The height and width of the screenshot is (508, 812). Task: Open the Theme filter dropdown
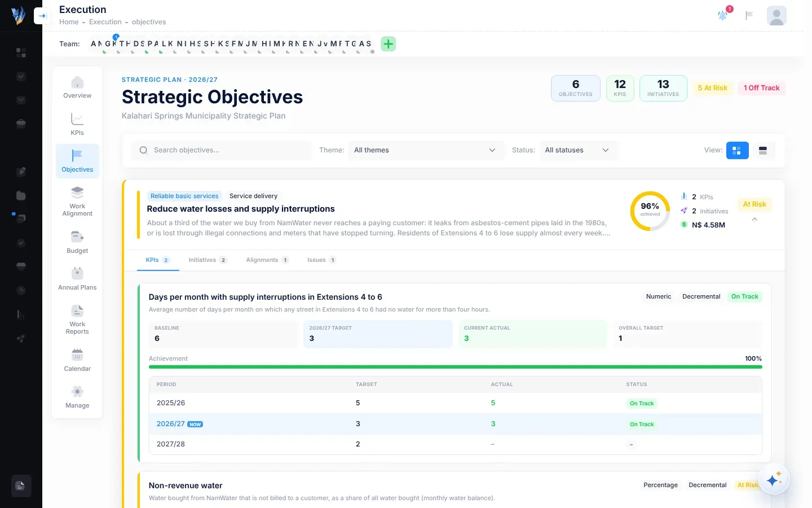[425, 150]
